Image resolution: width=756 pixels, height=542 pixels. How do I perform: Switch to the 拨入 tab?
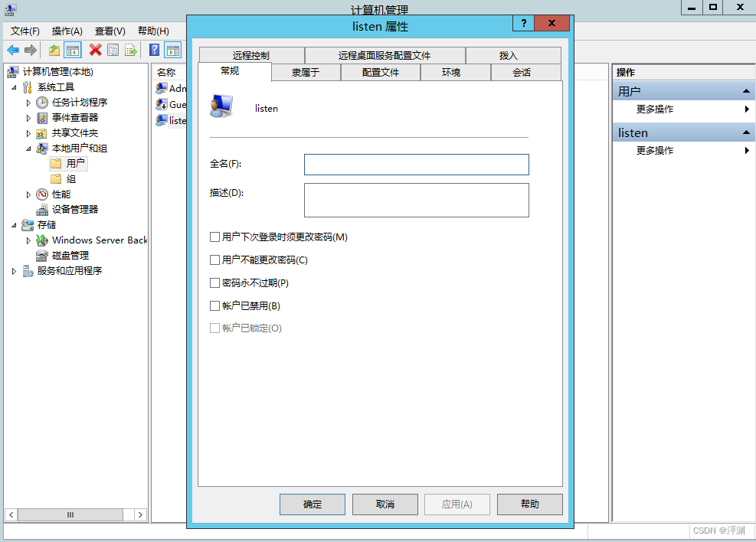coord(508,55)
